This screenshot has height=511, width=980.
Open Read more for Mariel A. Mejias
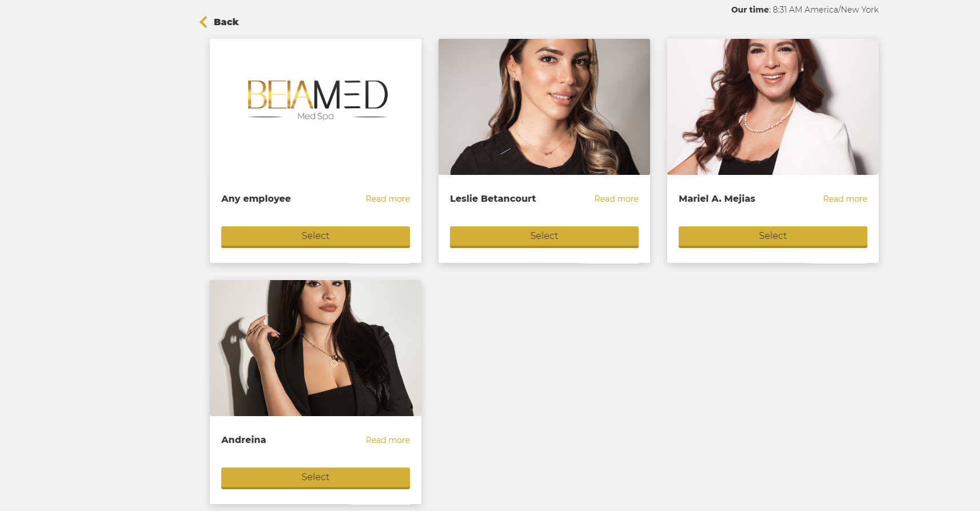coord(845,199)
